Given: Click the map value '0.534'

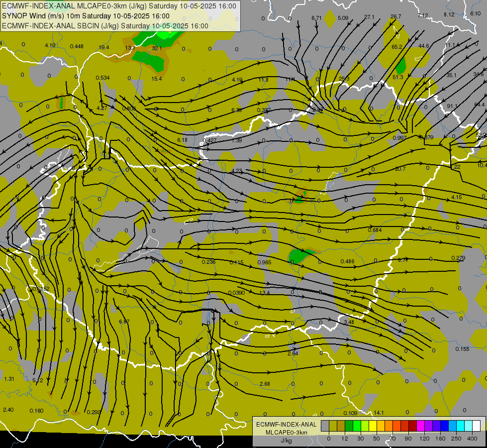Looking at the screenshot, I should pyautogui.click(x=103, y=78).
